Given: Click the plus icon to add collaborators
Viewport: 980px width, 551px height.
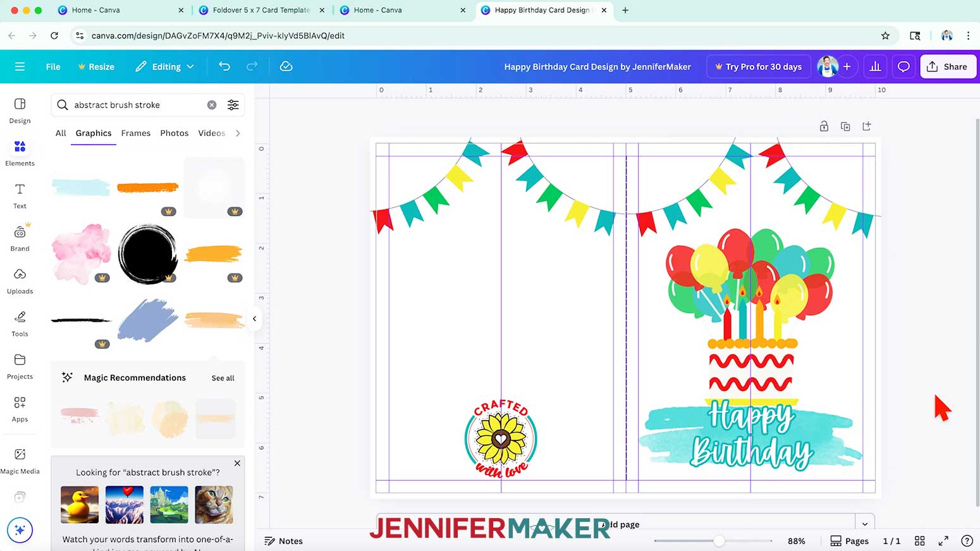Looking at the screenshot, I should coord(847,66).
